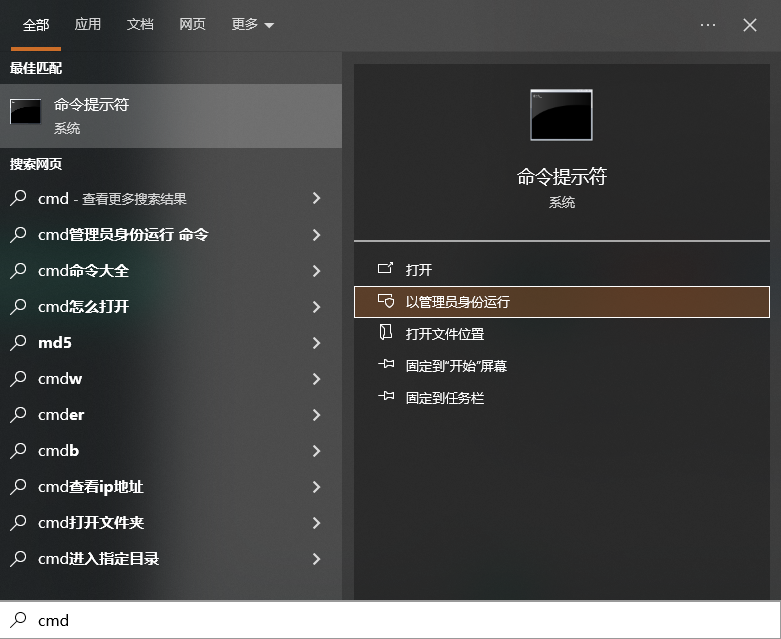Click the md5 suggestion text
This screenshot has width=781, height=639.
pos(55,343)
